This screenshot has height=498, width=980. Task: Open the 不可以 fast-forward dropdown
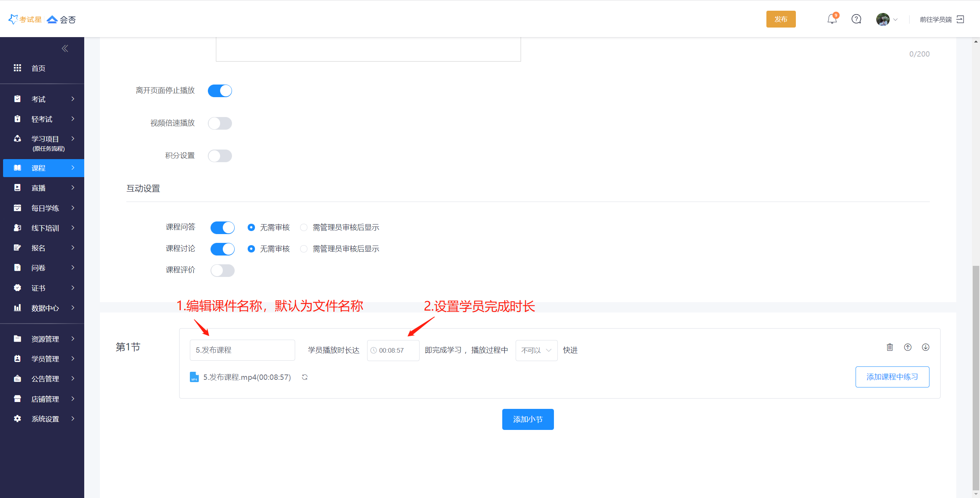click(536, 350)
